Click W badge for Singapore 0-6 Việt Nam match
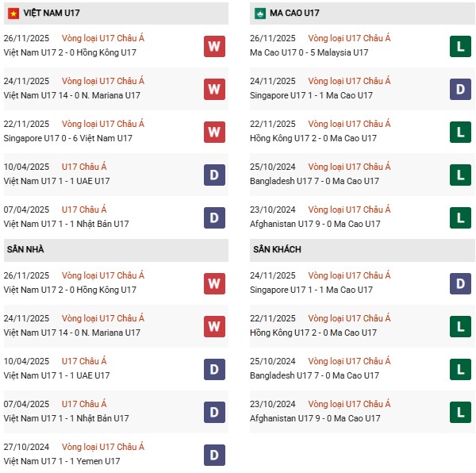 click(x=214, y=131)
